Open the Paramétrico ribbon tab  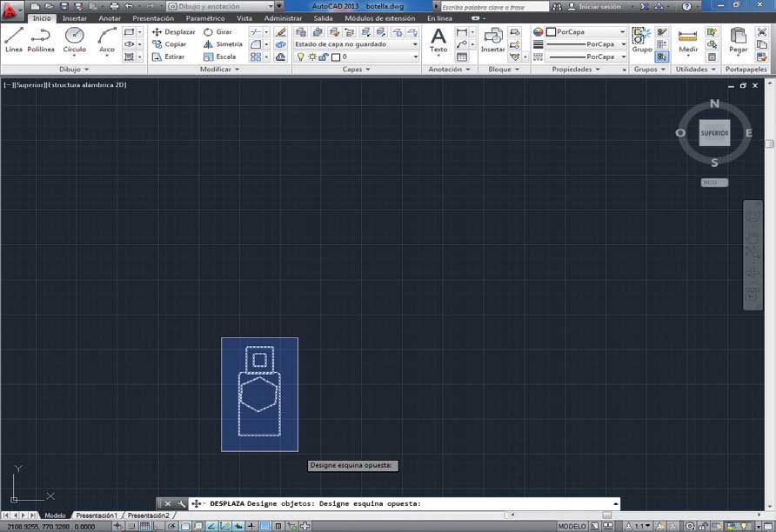pyautogui.click(x=205, y=18)
